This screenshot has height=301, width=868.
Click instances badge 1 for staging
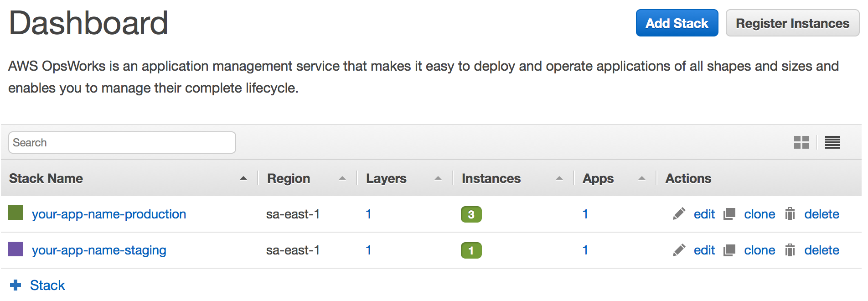point(471,250)
